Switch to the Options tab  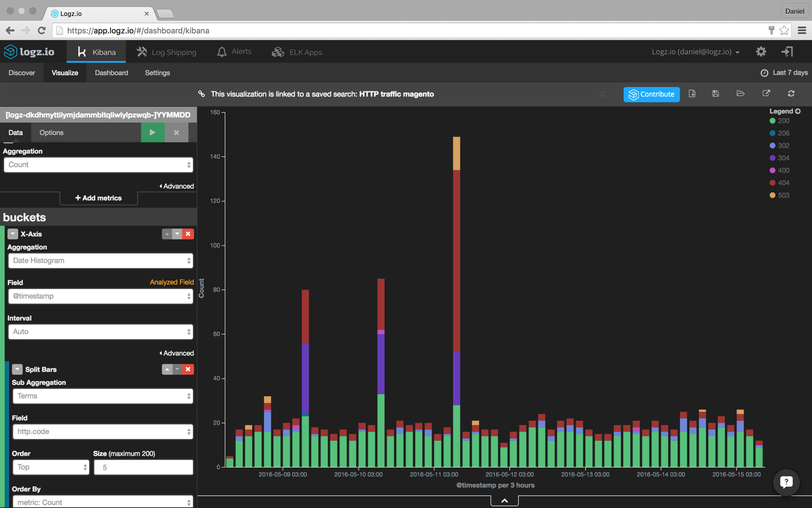[51, 132]
